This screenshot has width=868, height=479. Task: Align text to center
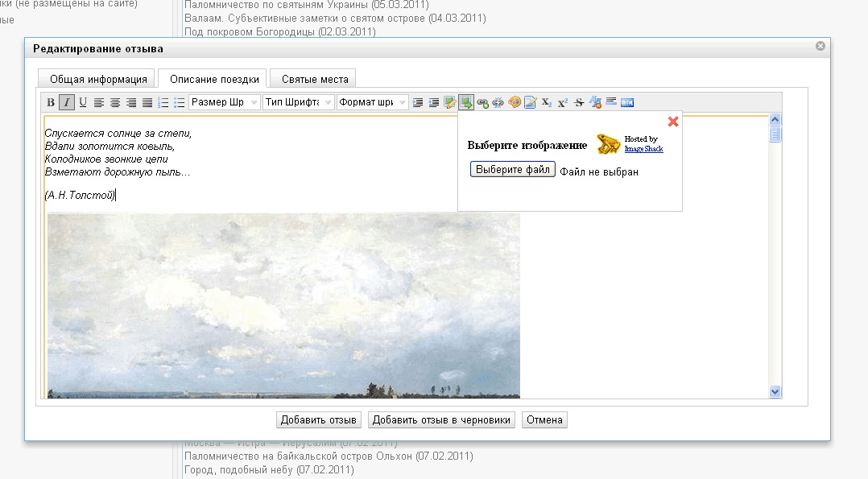click(x=115, y=102)
